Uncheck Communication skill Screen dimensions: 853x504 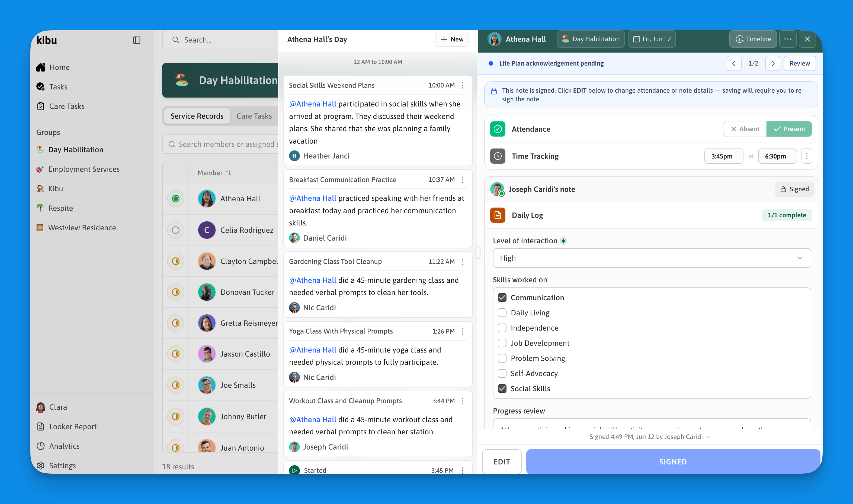[x=502, y=298]
